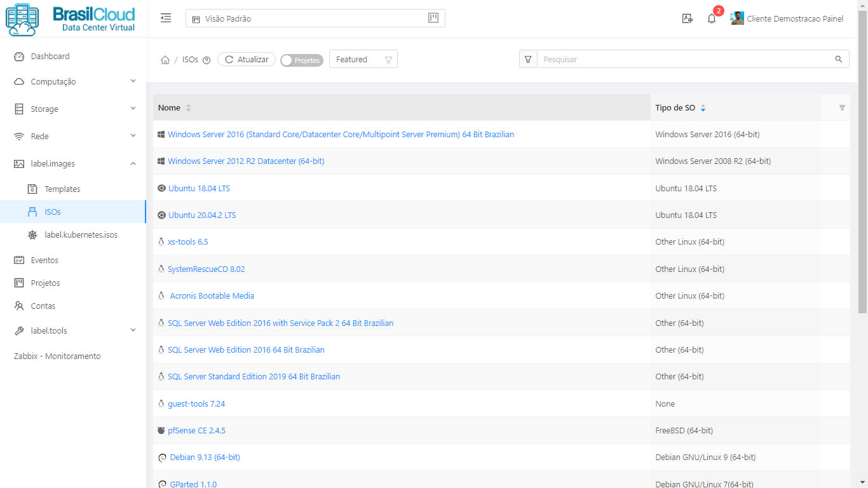
Task: Collapse the label.images menu
Action: click(73, 163)
